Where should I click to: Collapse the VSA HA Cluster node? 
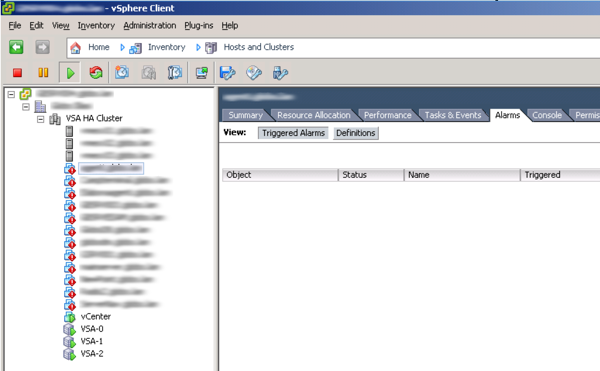(41, 119)
